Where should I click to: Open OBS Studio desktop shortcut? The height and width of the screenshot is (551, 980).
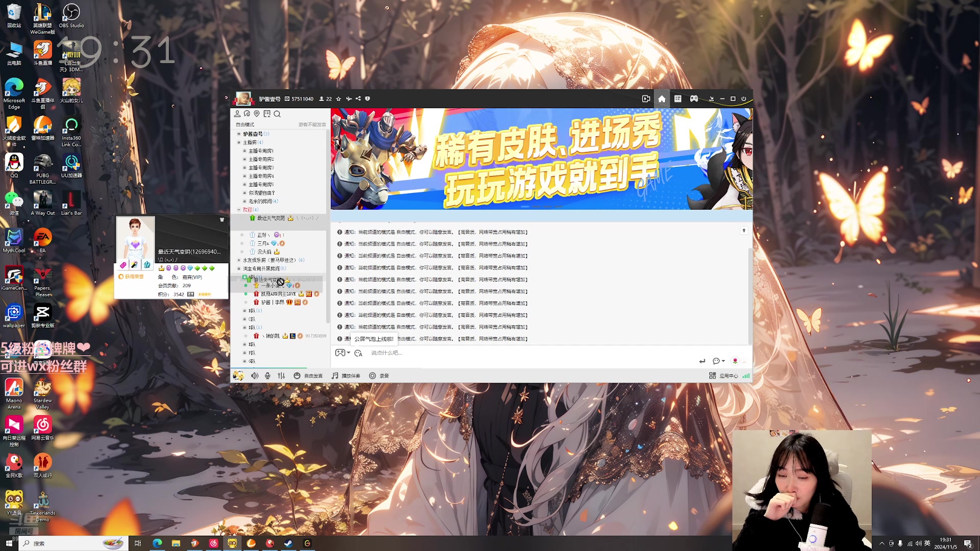[71, 15]
